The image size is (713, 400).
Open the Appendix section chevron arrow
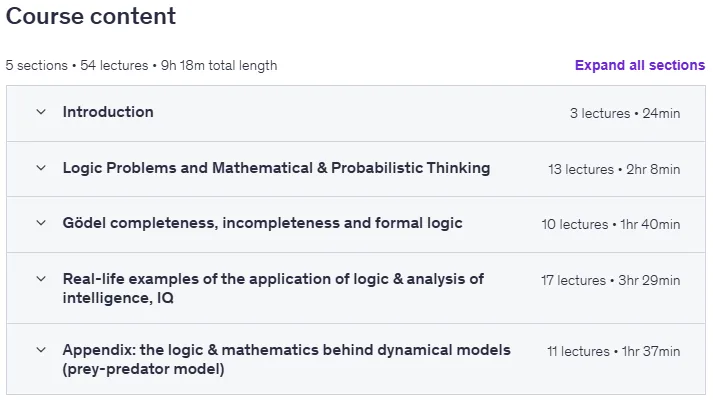point(41,350)
